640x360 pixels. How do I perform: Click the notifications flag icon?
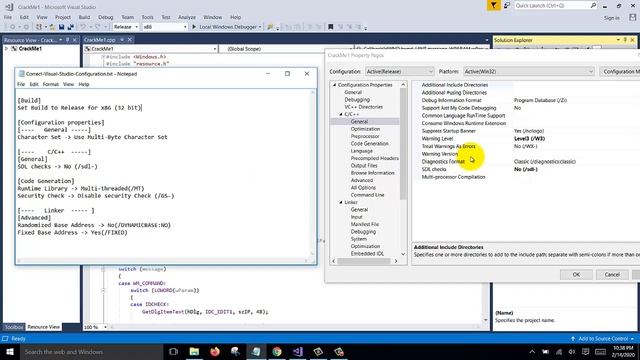tap(493, 5)
